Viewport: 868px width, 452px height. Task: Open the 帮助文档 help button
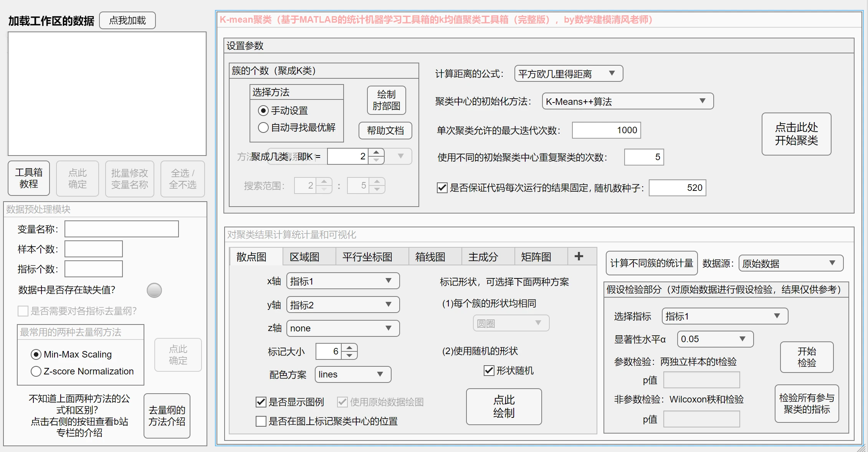(385, 131)
